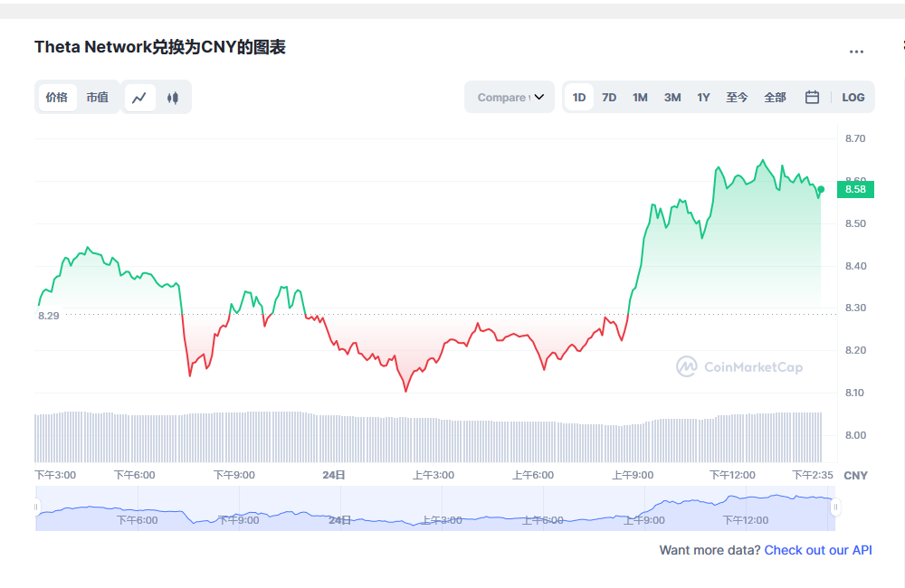Select the 1M time range
The width and height of the screenshot is (905, 588).
(640, 98)
